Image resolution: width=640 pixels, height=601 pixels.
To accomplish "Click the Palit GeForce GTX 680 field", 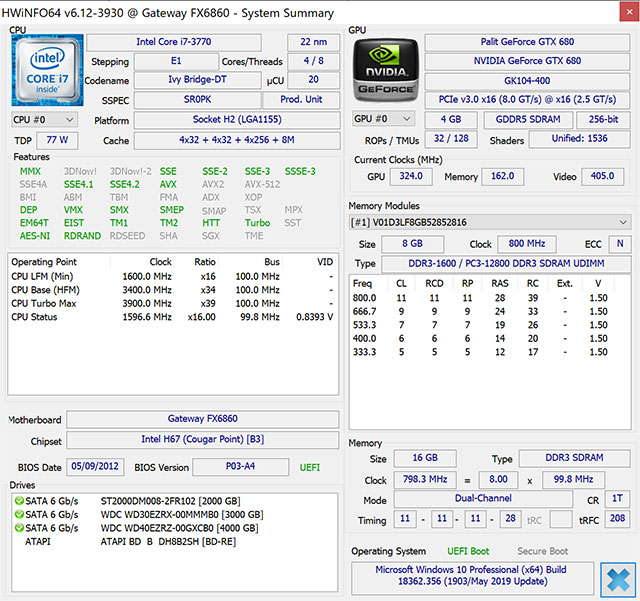I will click(x=527, y=42).
